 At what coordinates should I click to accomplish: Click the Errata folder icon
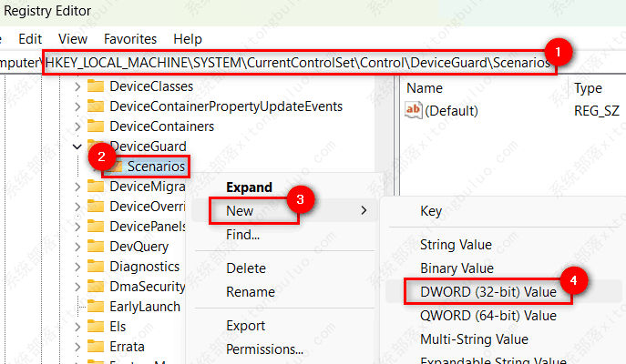click(96, 347)
